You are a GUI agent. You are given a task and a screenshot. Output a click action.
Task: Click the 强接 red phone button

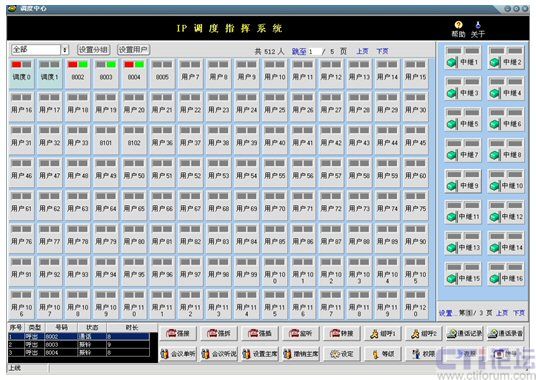pos(177,333)
